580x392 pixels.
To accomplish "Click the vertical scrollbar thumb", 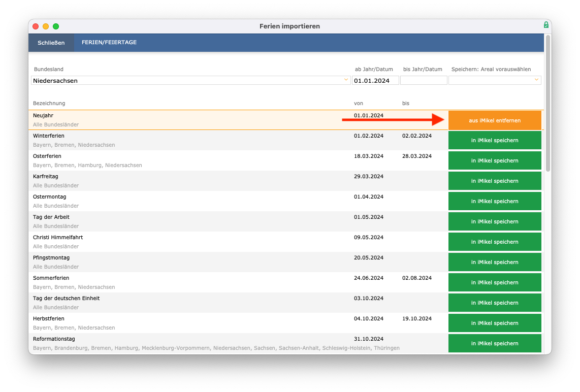I will (548, 103).
